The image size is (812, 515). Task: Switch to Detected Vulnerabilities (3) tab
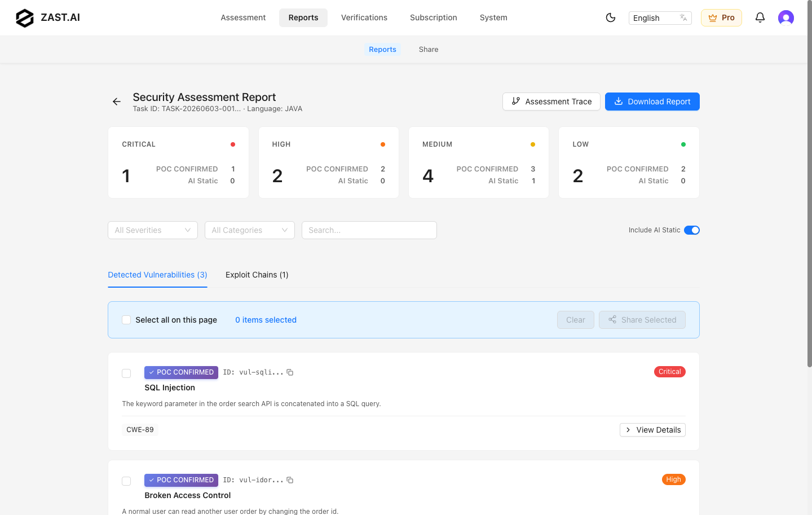click(x=157, y=275)
